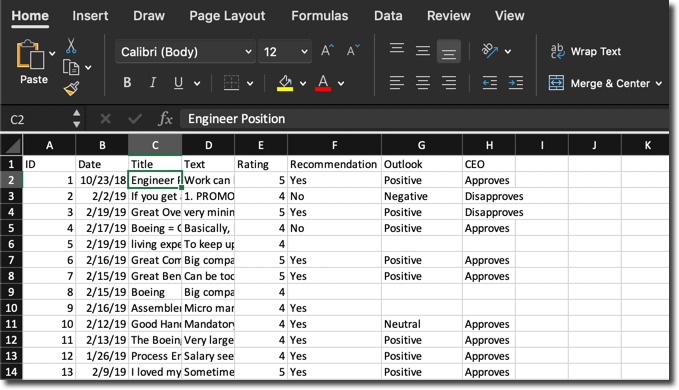
Task: Go to the Formulas tab
Action: point(320,16)
